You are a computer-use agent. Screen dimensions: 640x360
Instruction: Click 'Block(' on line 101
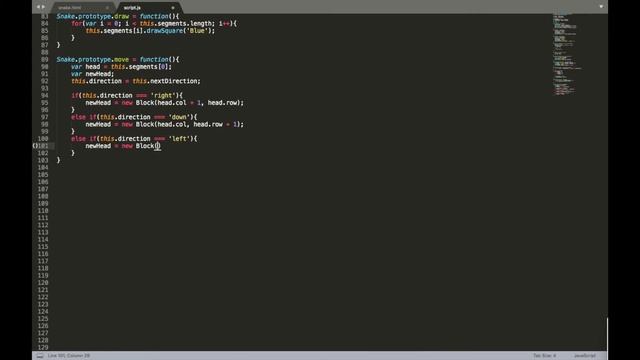pyautogui.click(x=147, y=146)
